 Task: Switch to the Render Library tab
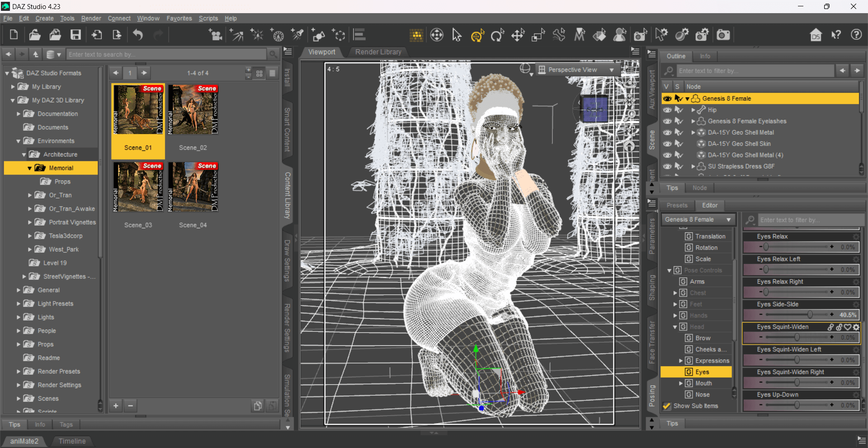coord(378,52)
